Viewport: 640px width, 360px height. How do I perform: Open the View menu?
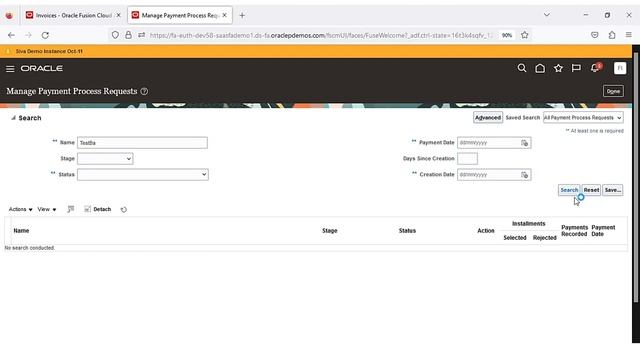47,209
